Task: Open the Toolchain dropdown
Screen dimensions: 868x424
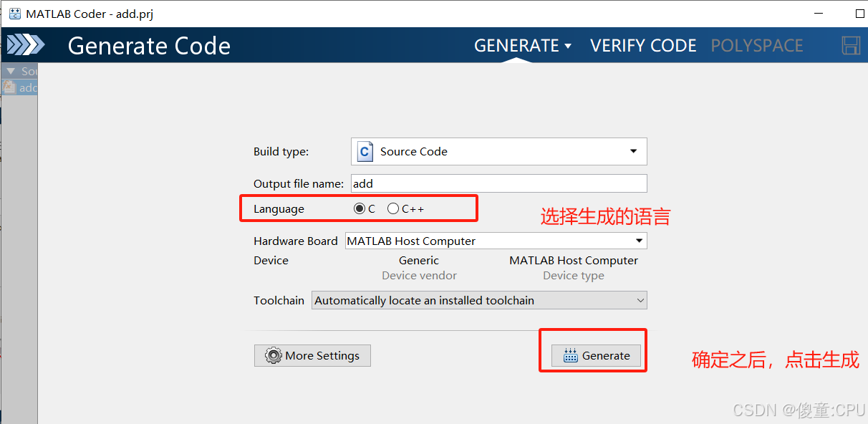Action: (x=480, y=301)
